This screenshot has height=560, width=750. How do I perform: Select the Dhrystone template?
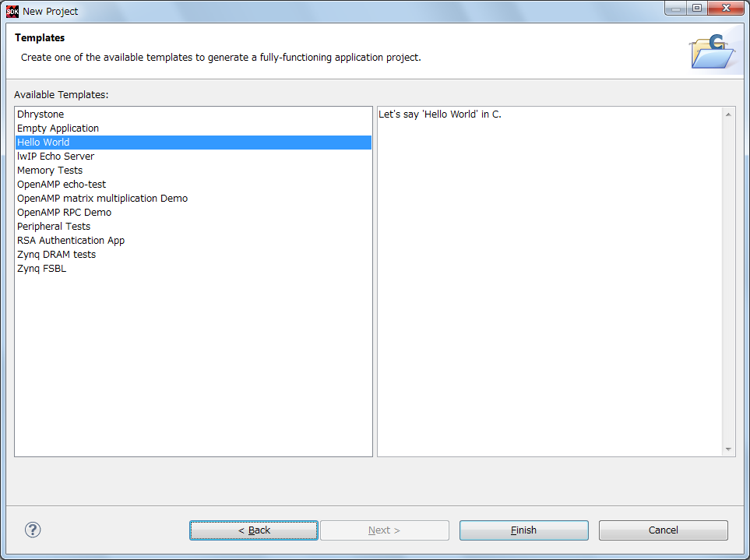click(40, 114)
